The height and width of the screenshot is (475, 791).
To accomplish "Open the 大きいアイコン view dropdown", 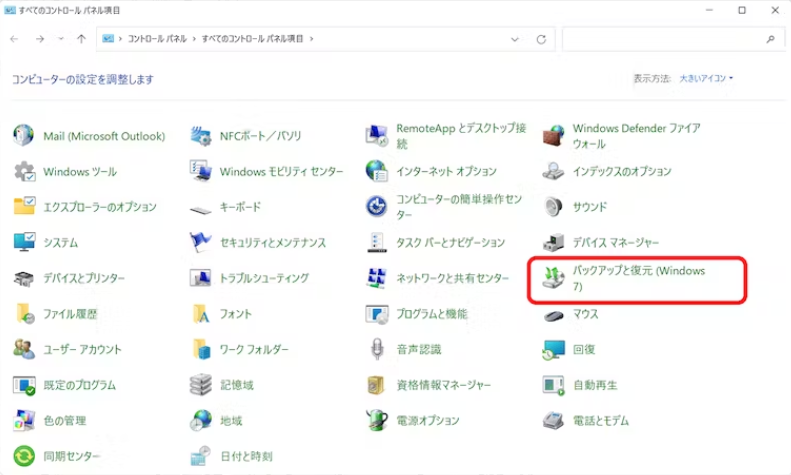I will coord(706,79).
